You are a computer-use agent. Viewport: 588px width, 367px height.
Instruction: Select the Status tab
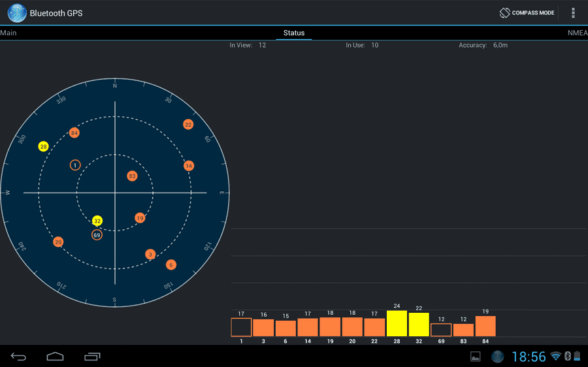294,33
